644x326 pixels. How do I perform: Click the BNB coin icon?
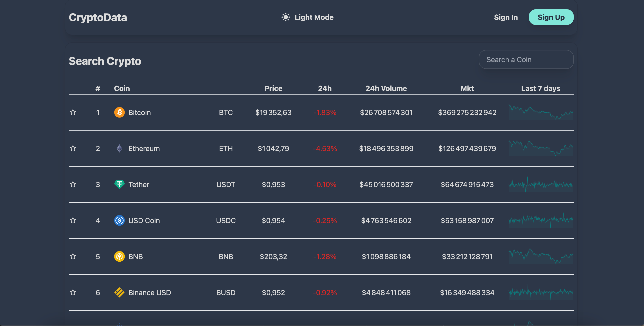coord(119,256)
